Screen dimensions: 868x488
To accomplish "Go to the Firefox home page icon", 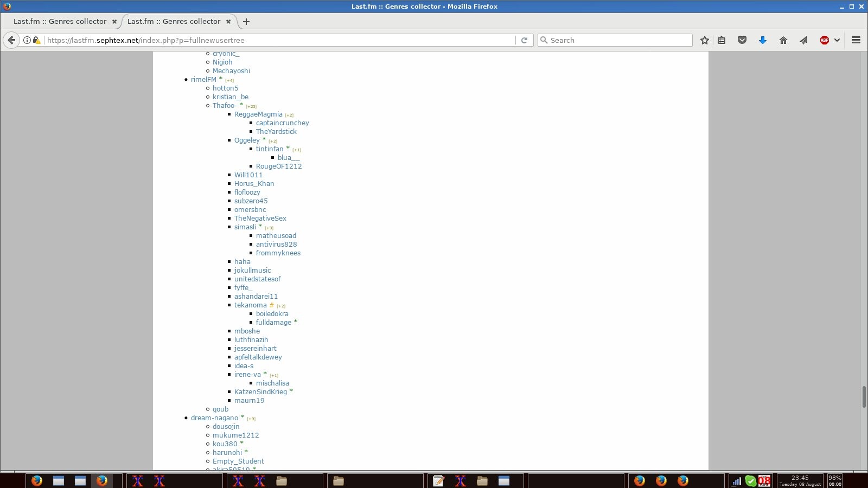I will pos(783,40).
